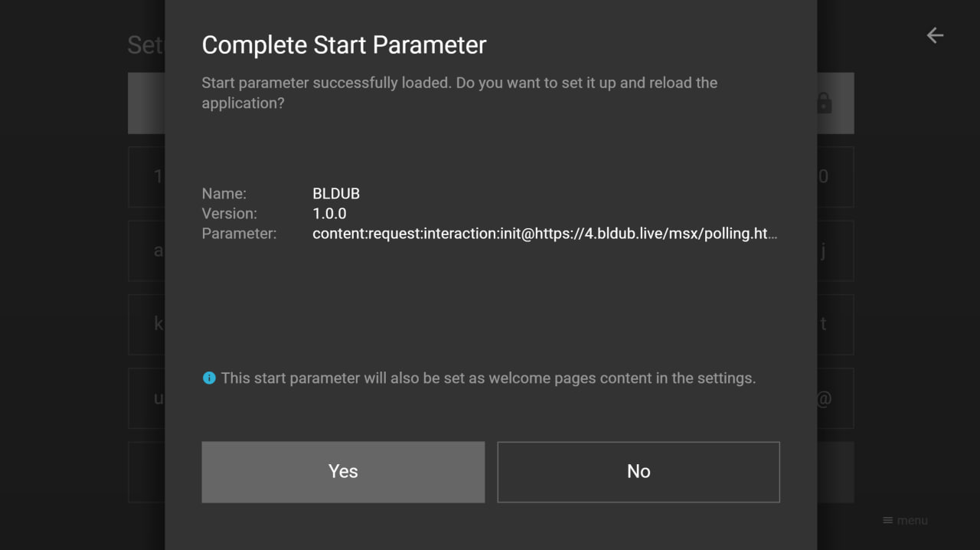Click the 'Complete Start Parameter' dialog title

coord(344,45)
